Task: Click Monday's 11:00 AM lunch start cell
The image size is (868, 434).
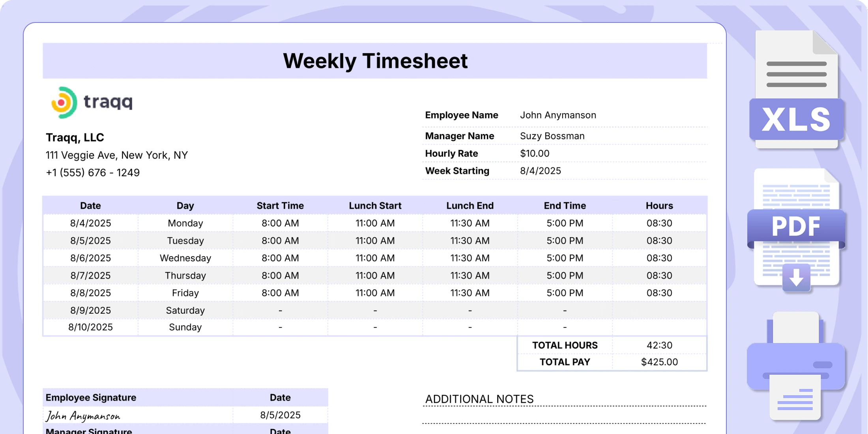Action: point(375,223)
